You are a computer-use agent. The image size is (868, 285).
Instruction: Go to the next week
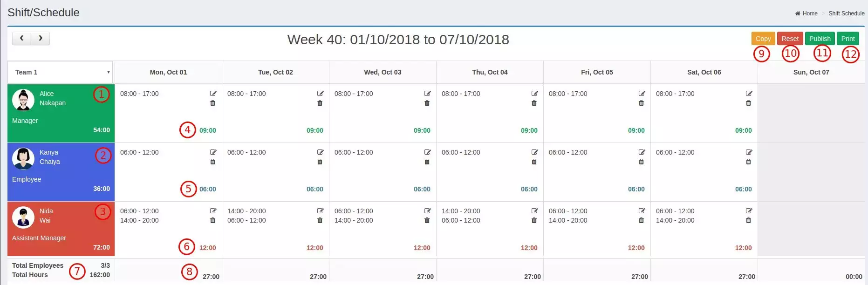click(41, 38)
